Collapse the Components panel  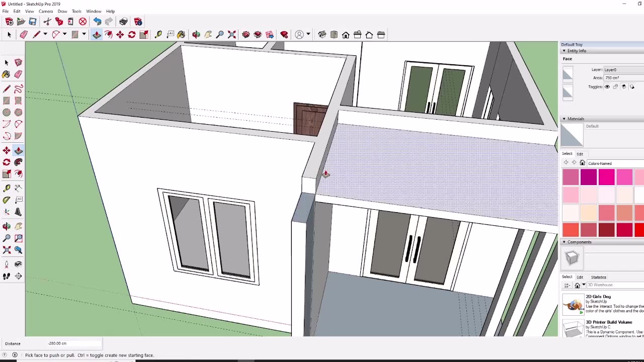point(564,242)
